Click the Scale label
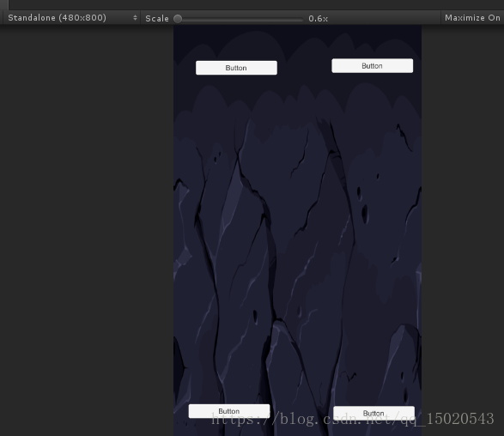Image resolution: width=504 pixels, height=436 pixels. 157,19
